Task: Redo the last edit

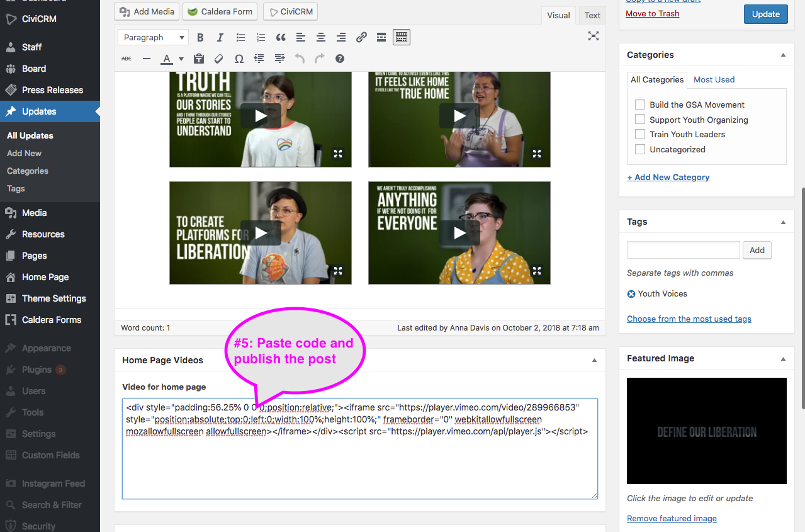Action: point(320,59)
